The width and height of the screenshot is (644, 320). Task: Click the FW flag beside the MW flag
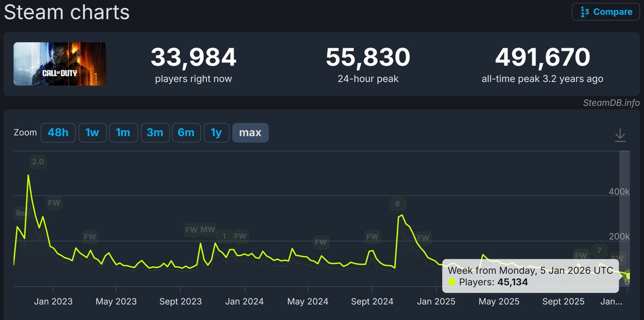(x=192, y=230)
